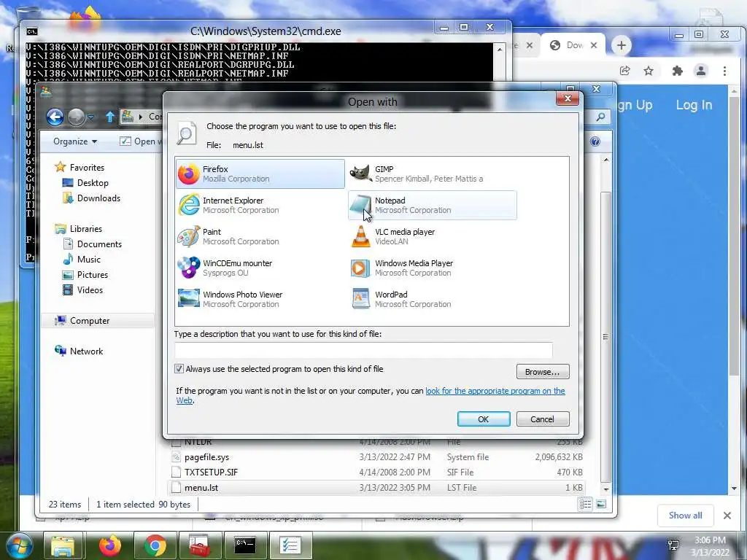
Task: Close the Open with dialog
Action: click(568, 98)
